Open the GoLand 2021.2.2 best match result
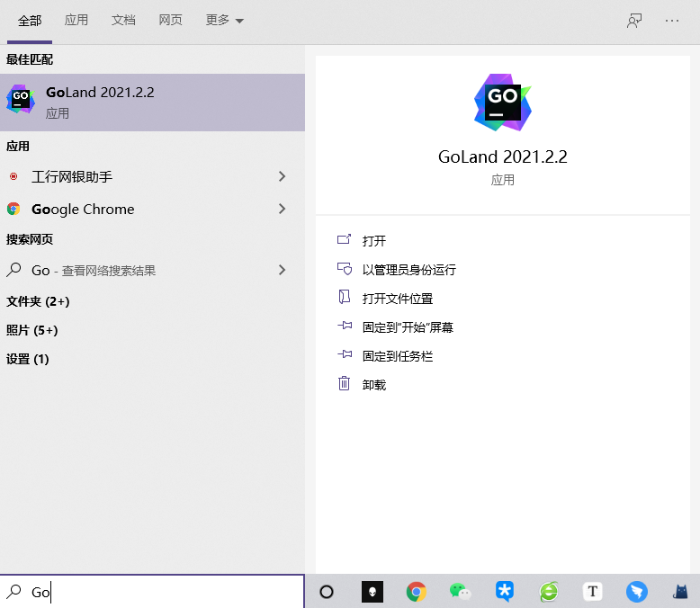700x608 pixels. (152, 103)
